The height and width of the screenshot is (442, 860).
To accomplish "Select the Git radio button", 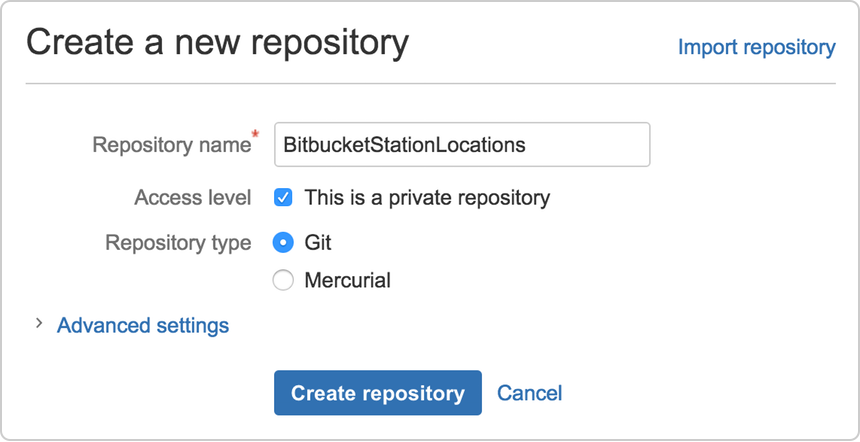I will tap(283, 243).
